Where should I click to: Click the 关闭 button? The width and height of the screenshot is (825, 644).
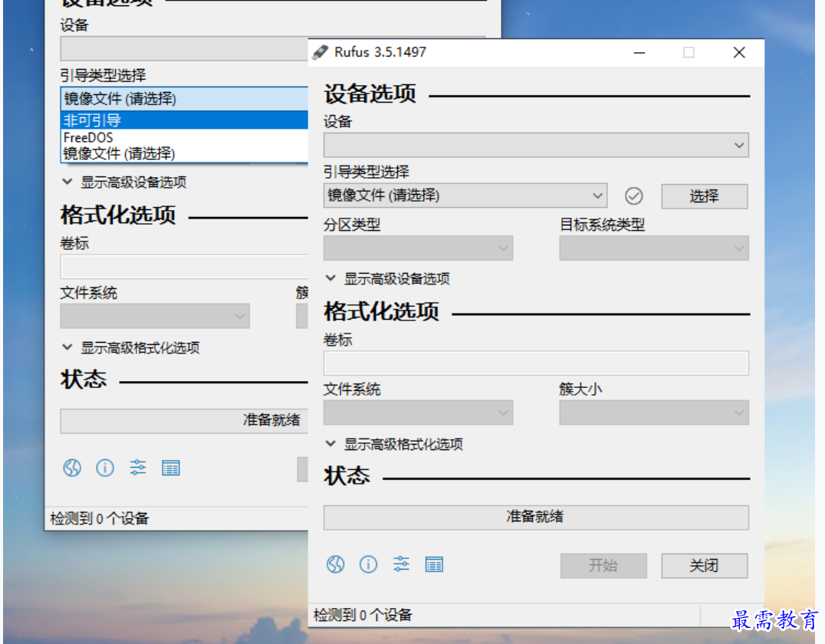(x=704, y=566)
